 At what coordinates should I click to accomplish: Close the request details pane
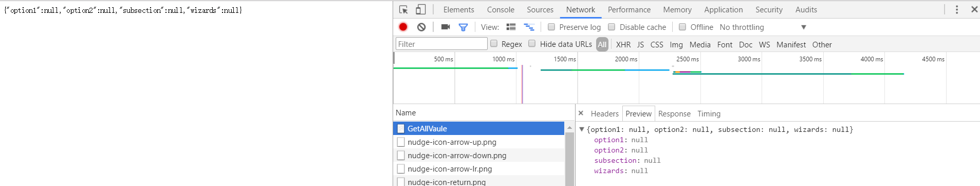coord(581,113)
